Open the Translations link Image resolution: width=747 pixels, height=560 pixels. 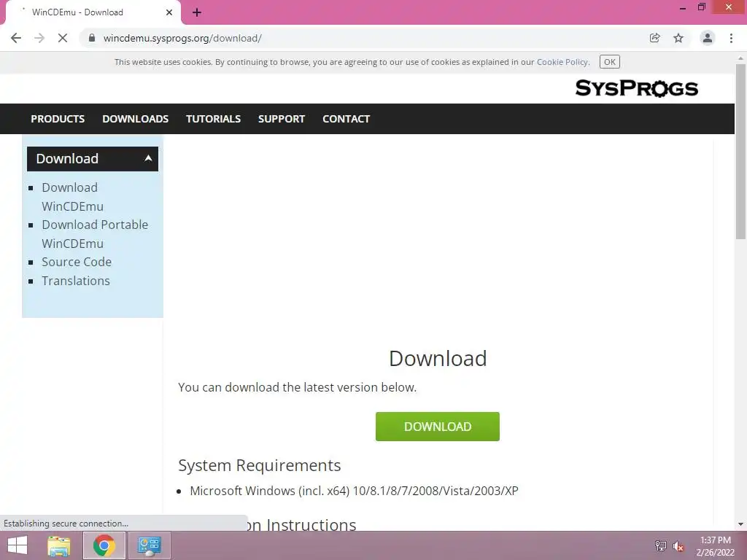tap(76, 281)
